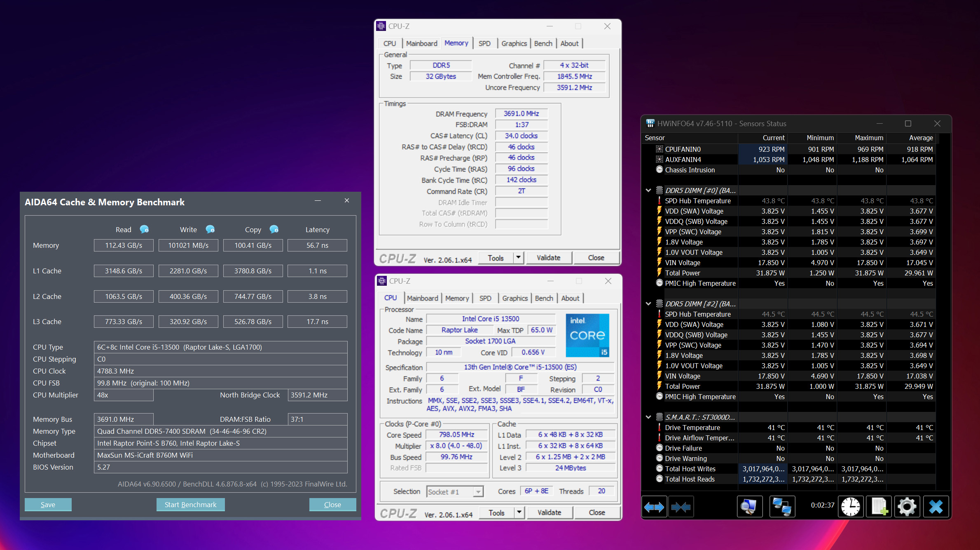Open HWiNFO remote network monitors icon
This screenshot has height=550, width=980.
click(x=782, y=507)
